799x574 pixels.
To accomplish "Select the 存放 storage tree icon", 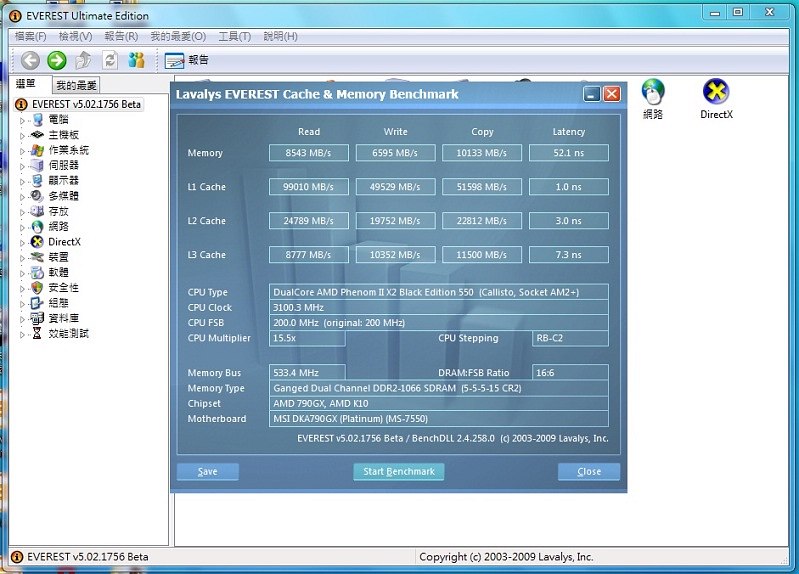I will tap(37, 212).
